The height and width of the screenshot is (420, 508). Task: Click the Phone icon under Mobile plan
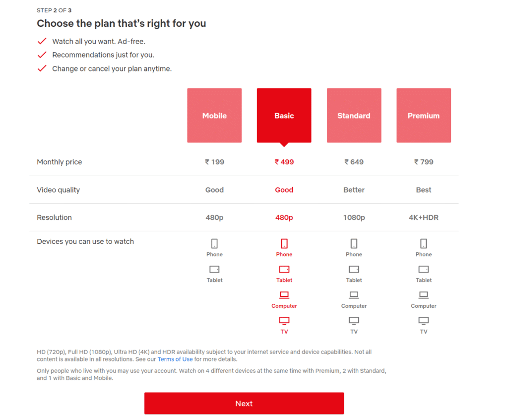(214, 244)
